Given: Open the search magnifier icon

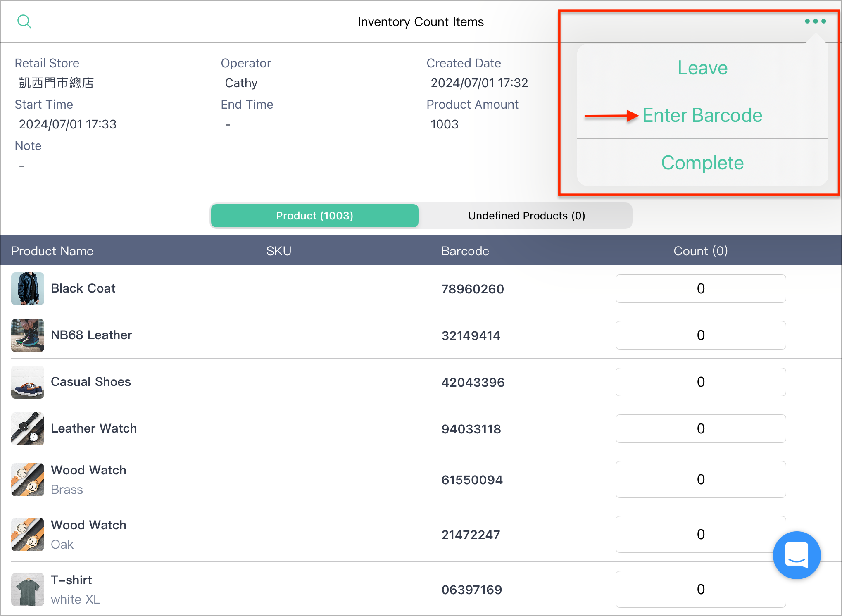Looking at the screenshot, I should (x=24, y=21).
